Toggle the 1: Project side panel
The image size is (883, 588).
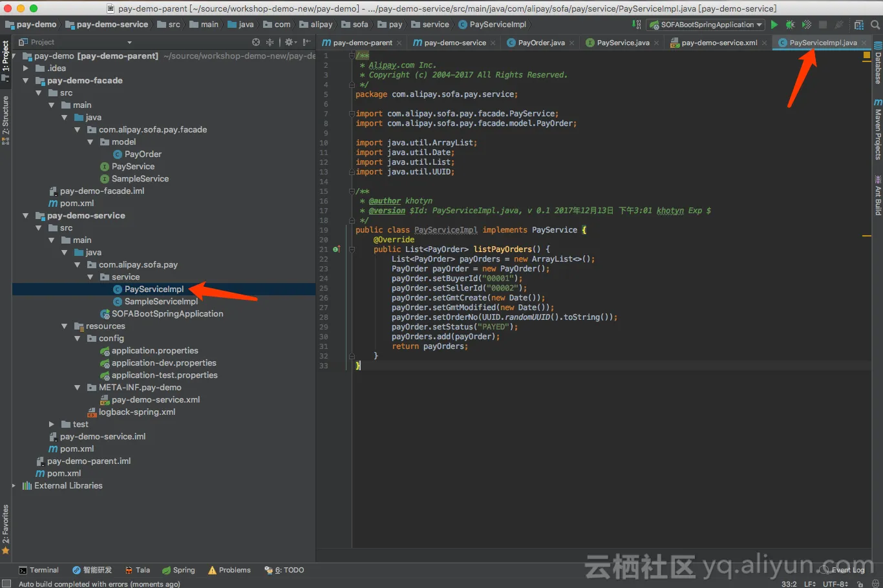[x=6, y=60]
